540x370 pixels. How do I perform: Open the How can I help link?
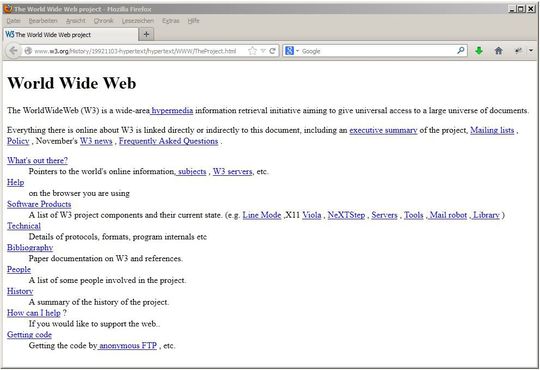(34, 313)
